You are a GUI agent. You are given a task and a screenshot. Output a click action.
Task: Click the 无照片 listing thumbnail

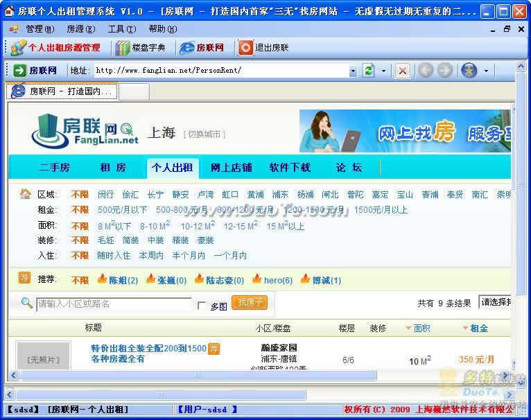pyautogui.click(x=44, y=356)
